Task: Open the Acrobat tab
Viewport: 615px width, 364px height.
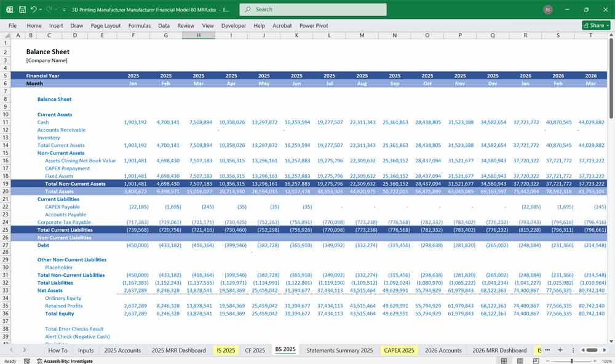Action: pos(282,25)
